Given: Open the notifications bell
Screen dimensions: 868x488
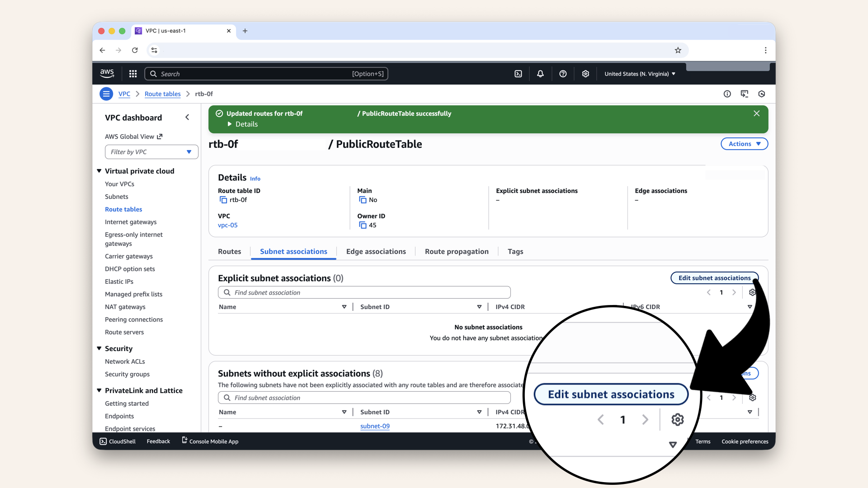Looking at the screenshot, I should click(x=540, y=74).
